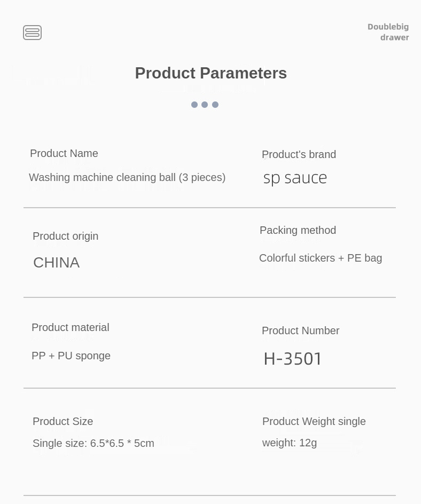
Task: Click the Product's brand label
Action: click(299, 155)
